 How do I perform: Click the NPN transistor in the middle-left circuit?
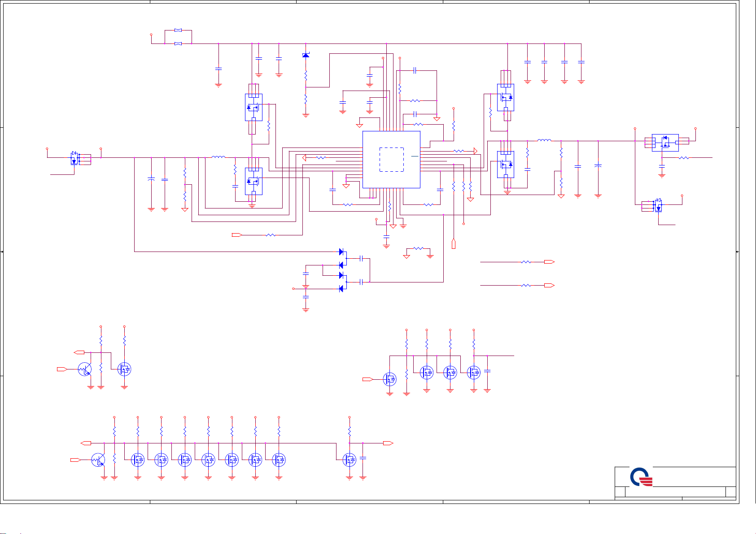point(84,369)
